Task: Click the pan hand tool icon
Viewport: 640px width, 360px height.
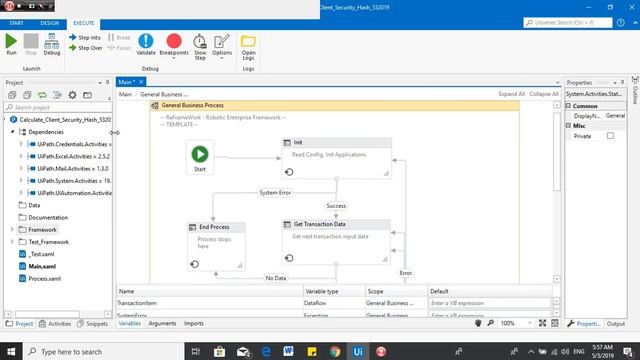Action: tap(478, 323)
